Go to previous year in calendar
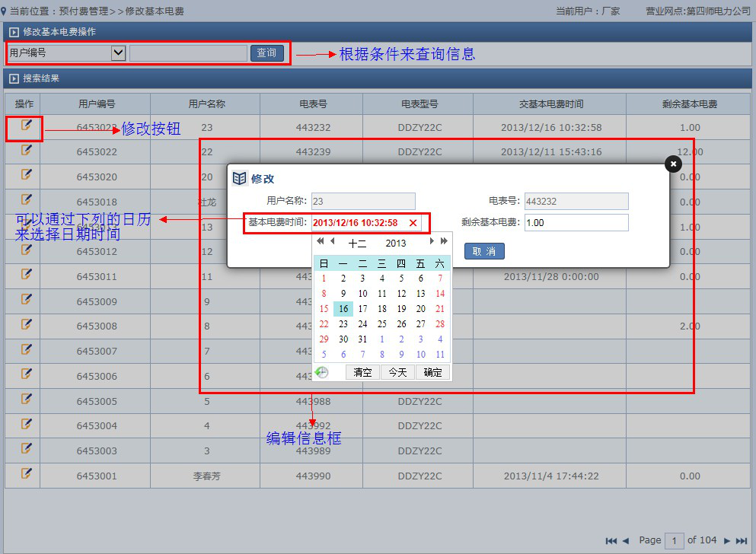The width and height of the screenshot is (756, 554). [x=321, y=241]
